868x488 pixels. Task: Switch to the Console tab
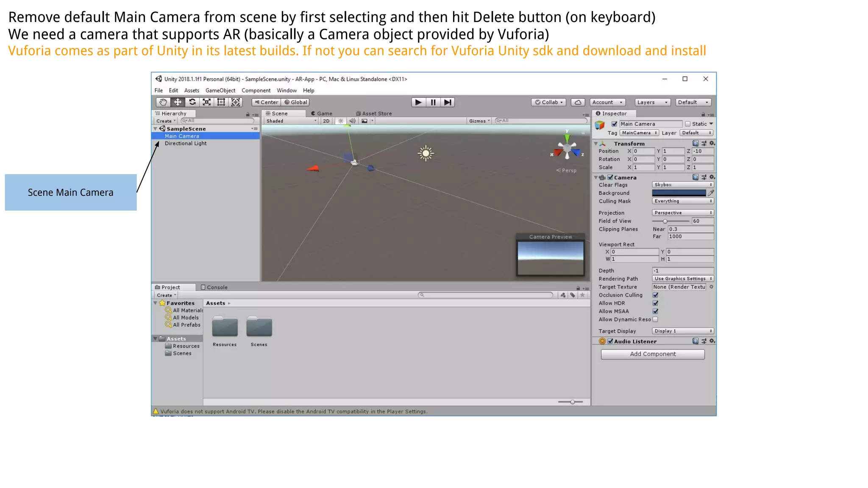pyautogui.click(x=214, y=287)
